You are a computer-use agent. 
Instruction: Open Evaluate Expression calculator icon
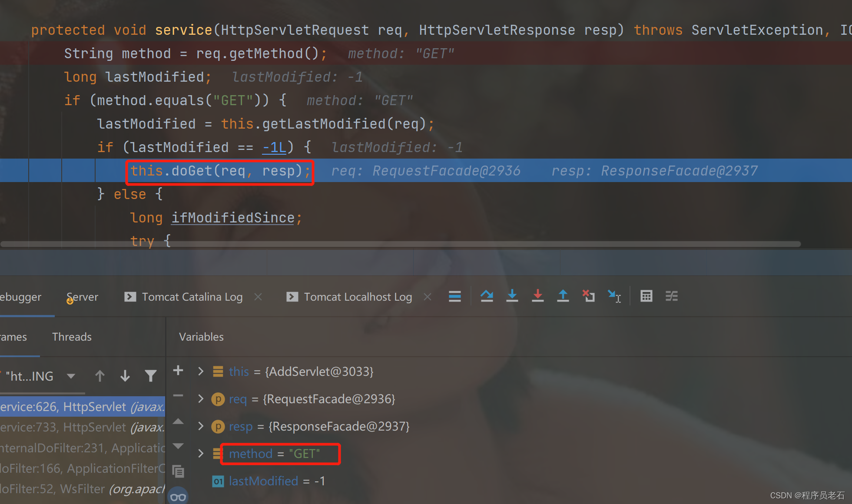pos(646,296)
